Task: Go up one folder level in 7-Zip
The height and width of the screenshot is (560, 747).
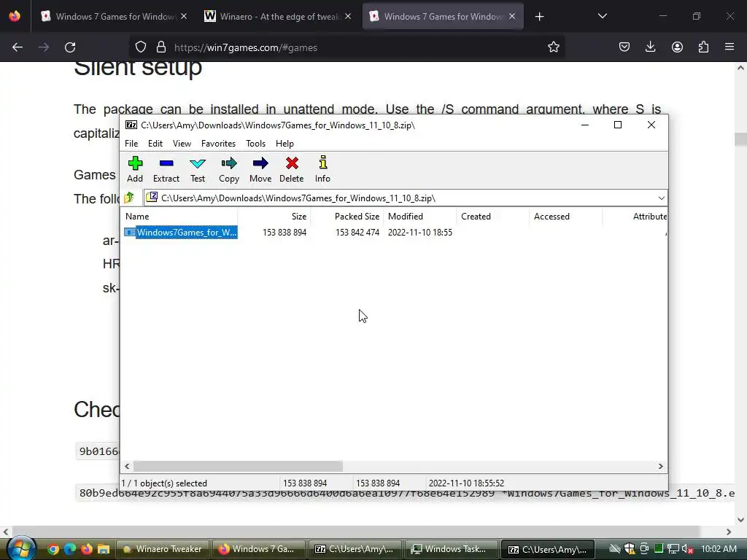Action: (x=129, y=198)
